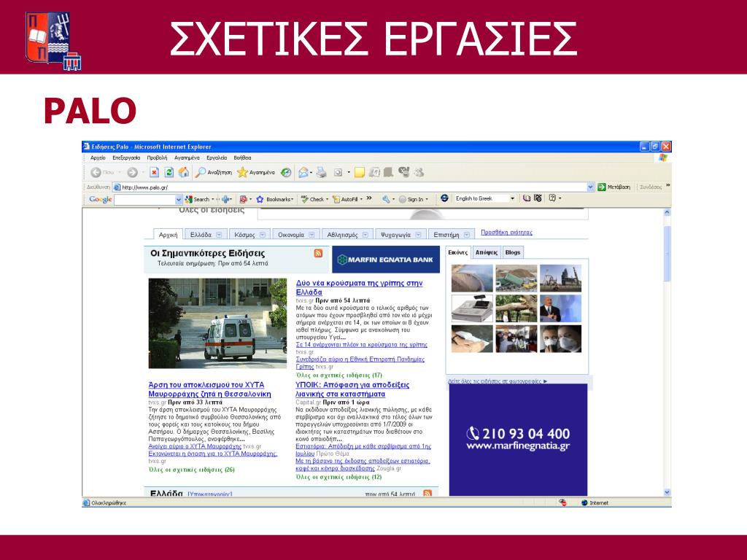The image size is (747, 560).
Task: Open the History icon in toolbar
Action: coord(286,172)
